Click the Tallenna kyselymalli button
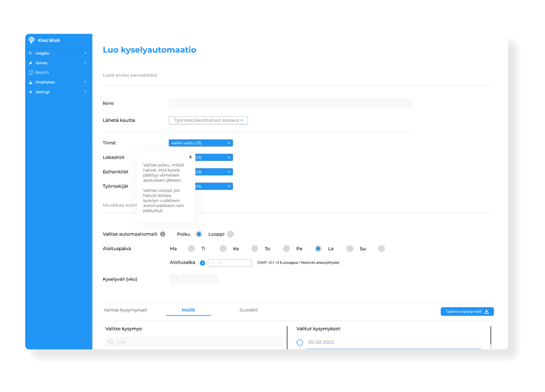This screenshot has width=545, height=392. click(467, 311)
